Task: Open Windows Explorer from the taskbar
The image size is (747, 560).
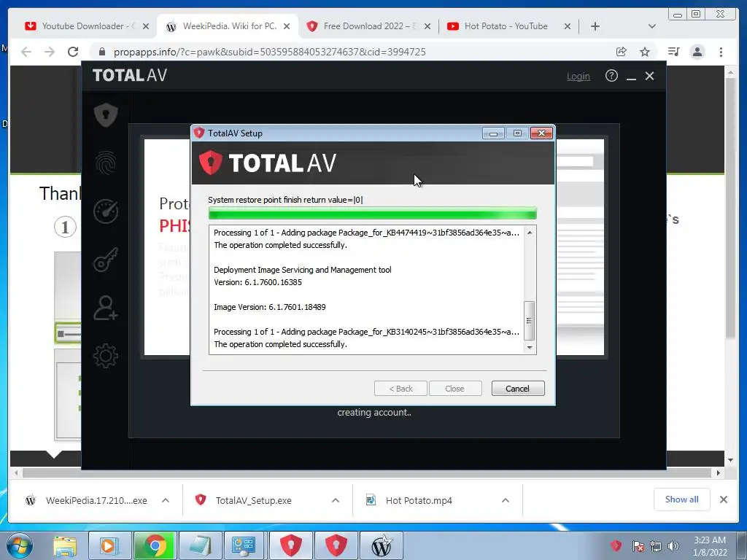Action: pos(65,545)
